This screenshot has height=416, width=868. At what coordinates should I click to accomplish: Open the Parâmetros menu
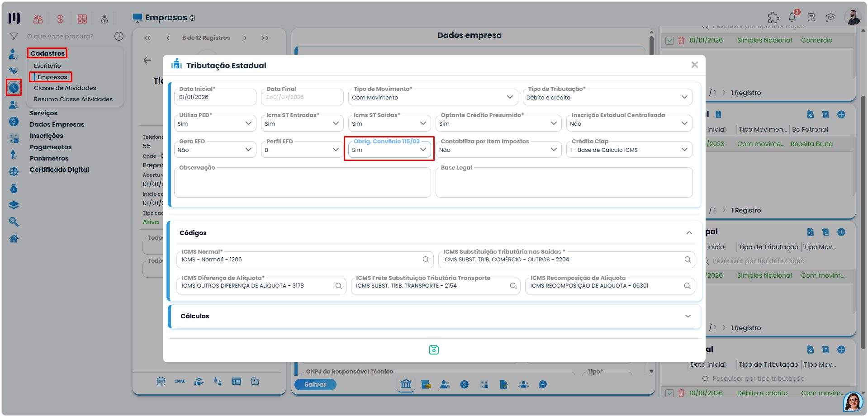[x=49, y=158]
